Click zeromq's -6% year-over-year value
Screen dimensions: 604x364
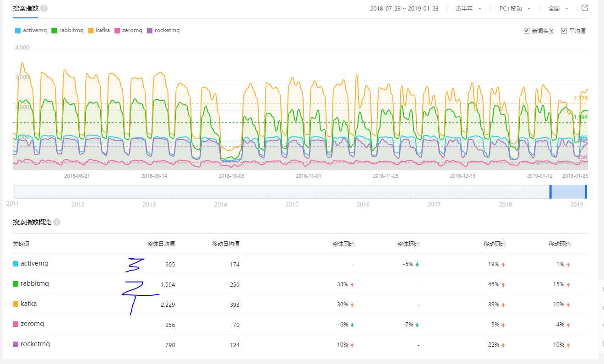pos(343,325)
